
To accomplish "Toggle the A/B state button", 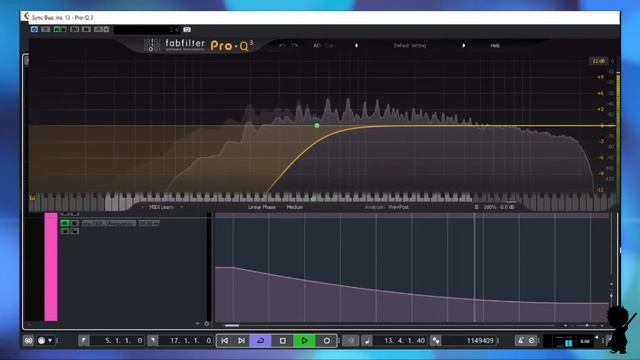I will (317, 46).
